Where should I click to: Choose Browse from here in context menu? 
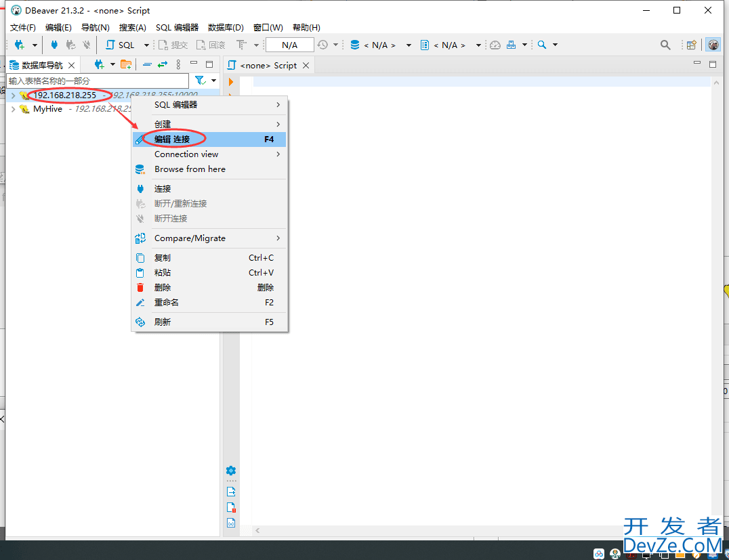[x=209, y=169]
